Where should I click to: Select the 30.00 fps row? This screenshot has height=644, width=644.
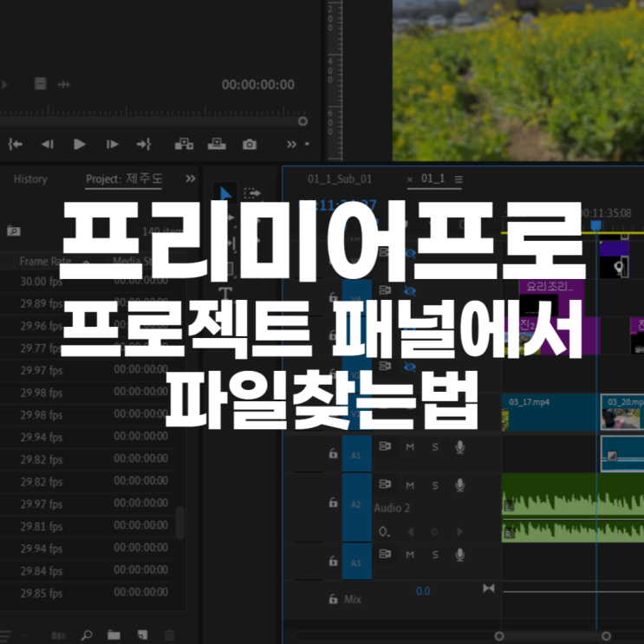coord(88,282)
